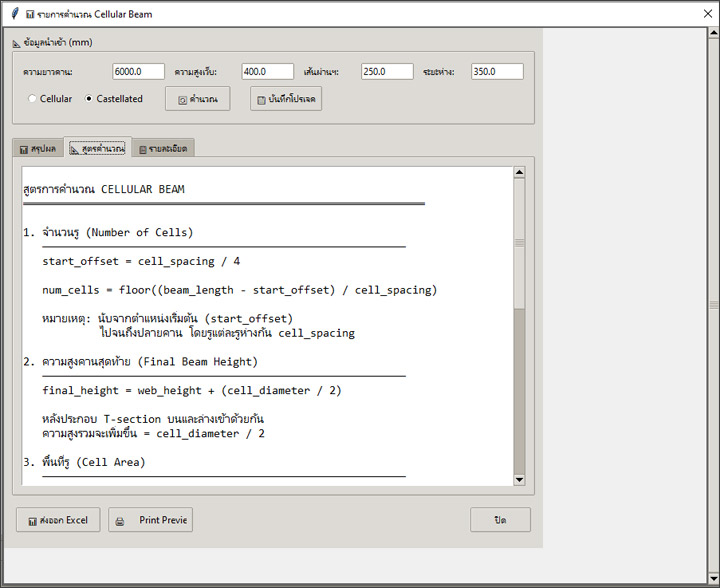Image resolution: width=720 pixels, height=588 pixels.
Task: Export results with the Excel button
Action: [58, 520]
